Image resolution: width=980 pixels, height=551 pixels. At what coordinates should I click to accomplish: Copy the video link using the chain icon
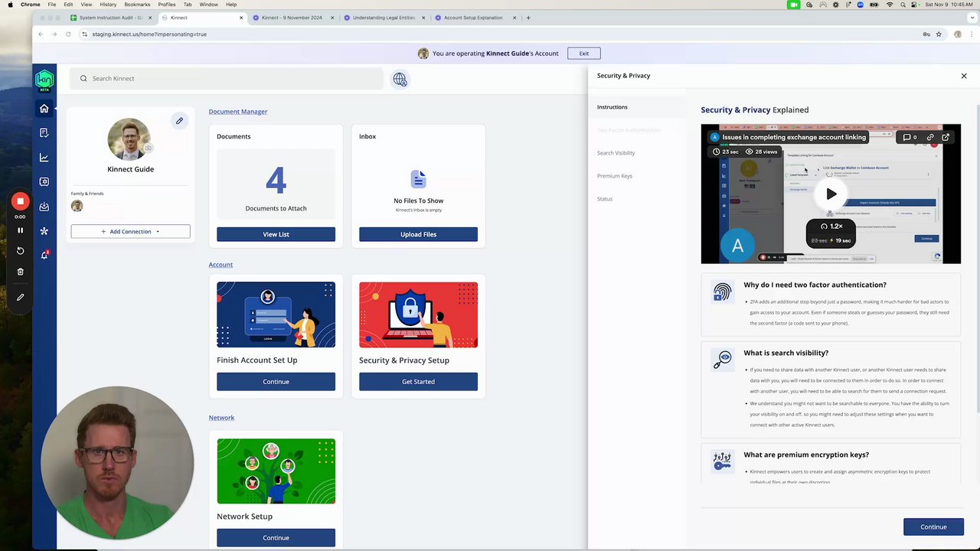930,137
